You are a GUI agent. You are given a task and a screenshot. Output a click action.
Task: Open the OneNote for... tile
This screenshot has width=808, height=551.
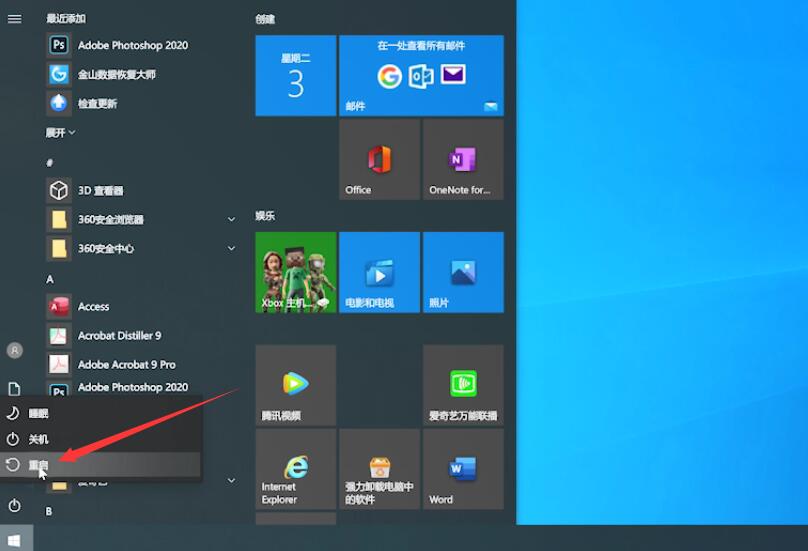pos(463,159)
